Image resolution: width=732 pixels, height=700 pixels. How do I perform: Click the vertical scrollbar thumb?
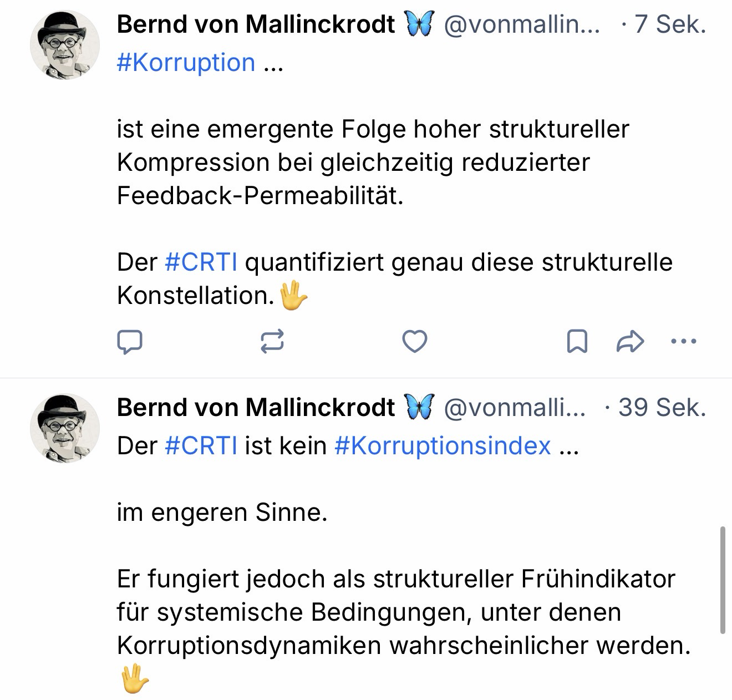pos(722,580)
